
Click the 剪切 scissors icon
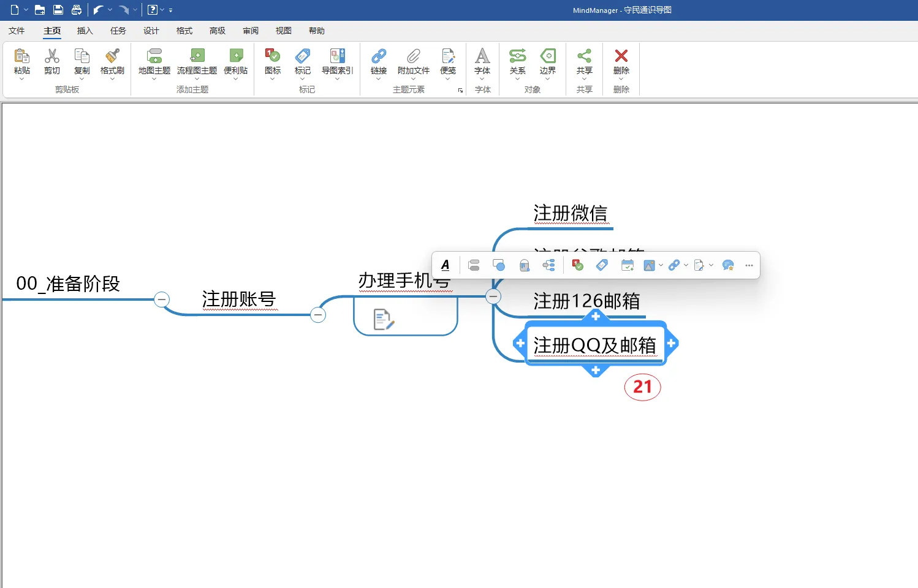[52, 56]
